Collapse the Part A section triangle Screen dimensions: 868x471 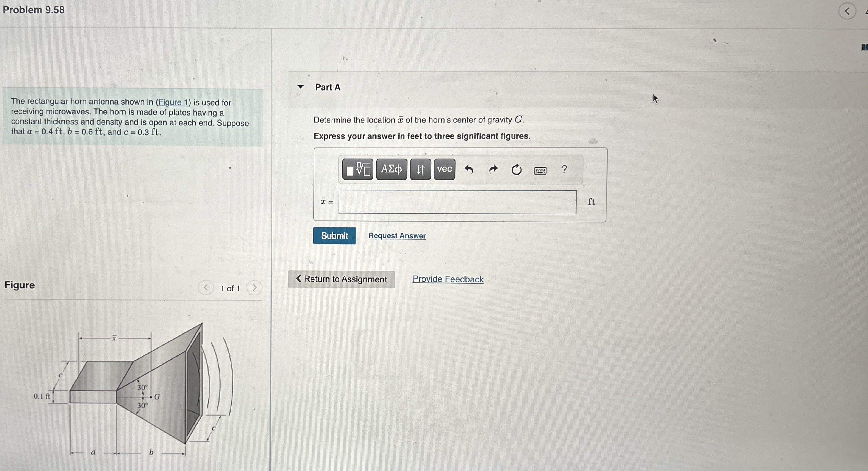coord(300,86)
